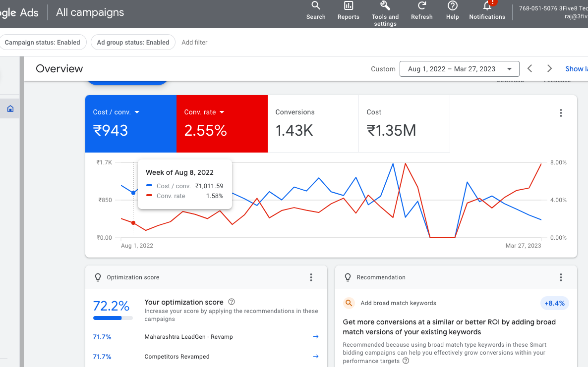The width and height of the screenshot is (588, 367).
Task: Click Add broad match keywords heading
Action: tap(398, 303)
